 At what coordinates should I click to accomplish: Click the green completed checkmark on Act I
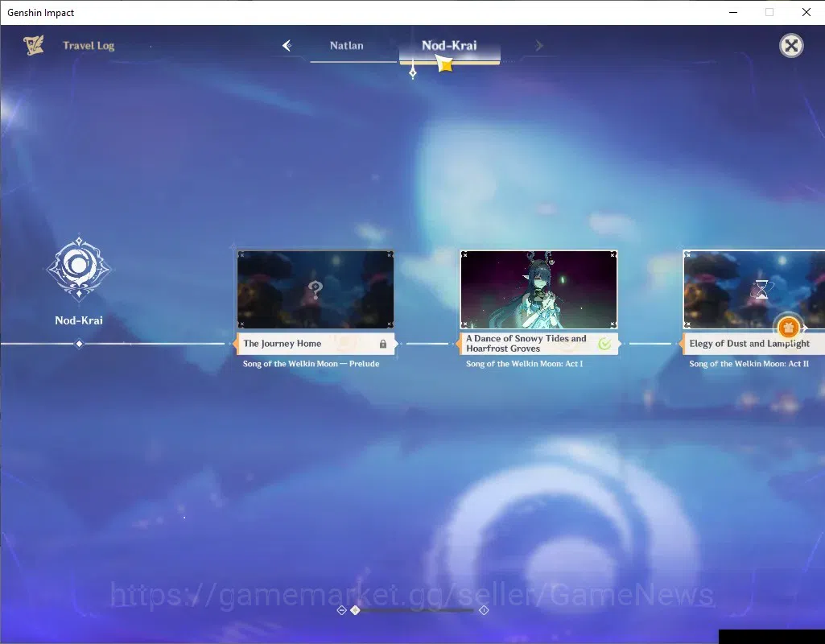click(x=605, y=344)
